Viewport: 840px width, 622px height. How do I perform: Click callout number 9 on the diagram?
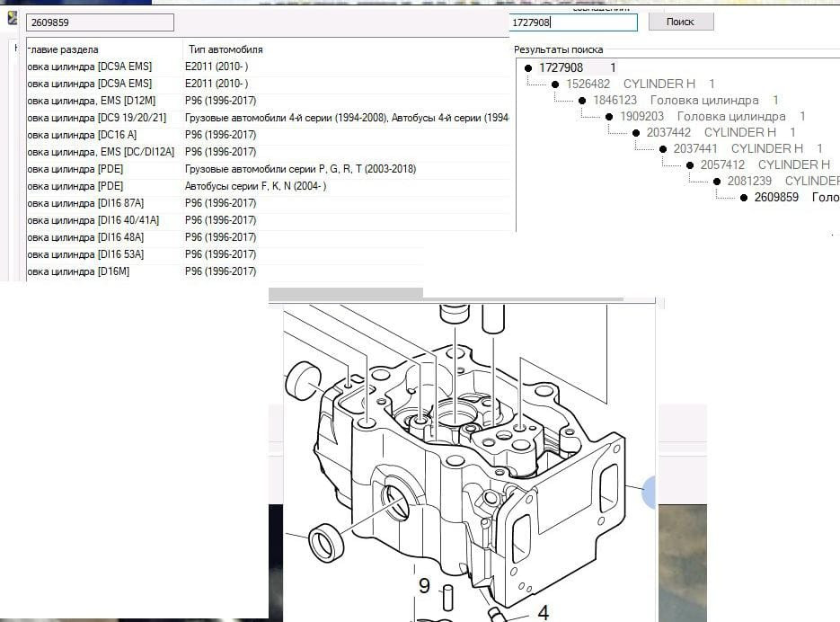[424, 587]
